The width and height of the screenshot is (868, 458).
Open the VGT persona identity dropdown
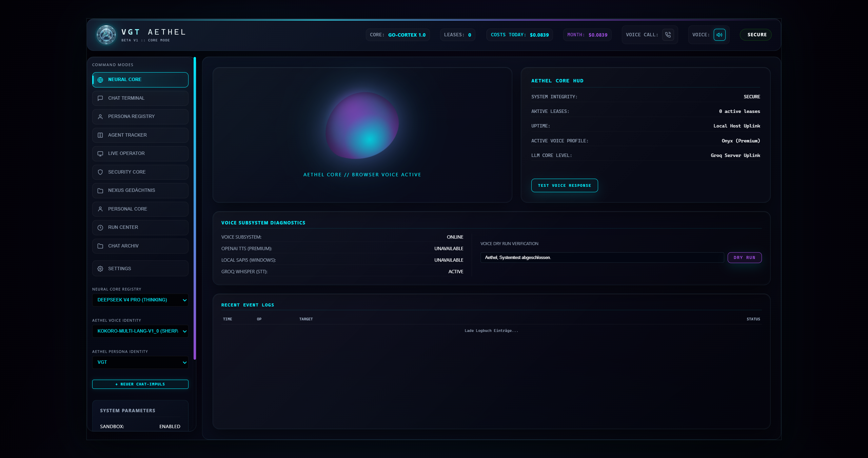click(x=140, y=362)
